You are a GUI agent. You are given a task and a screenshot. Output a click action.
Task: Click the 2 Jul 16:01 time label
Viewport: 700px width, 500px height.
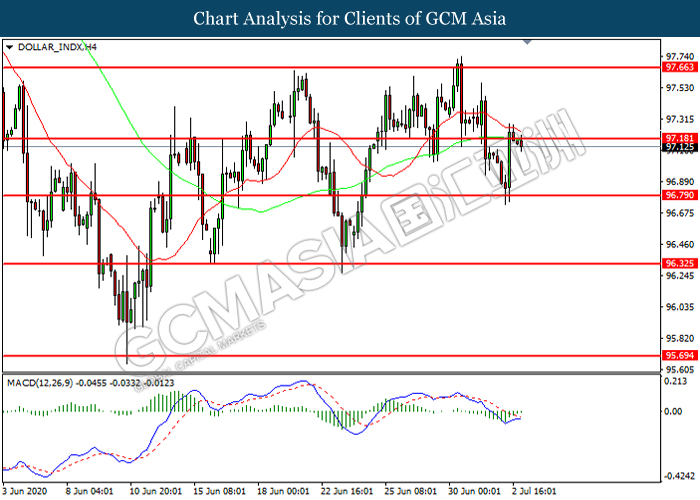[x=534, y=492]
